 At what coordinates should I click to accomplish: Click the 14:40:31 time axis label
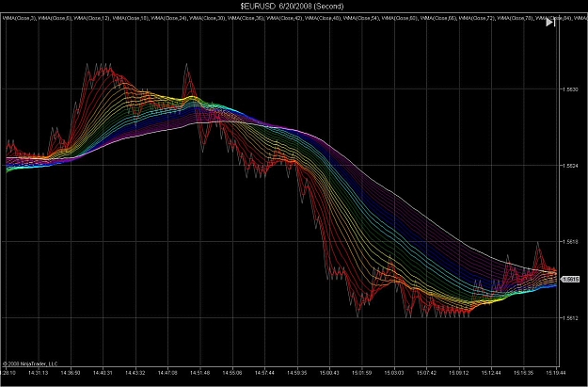click(x=103, y=373)
